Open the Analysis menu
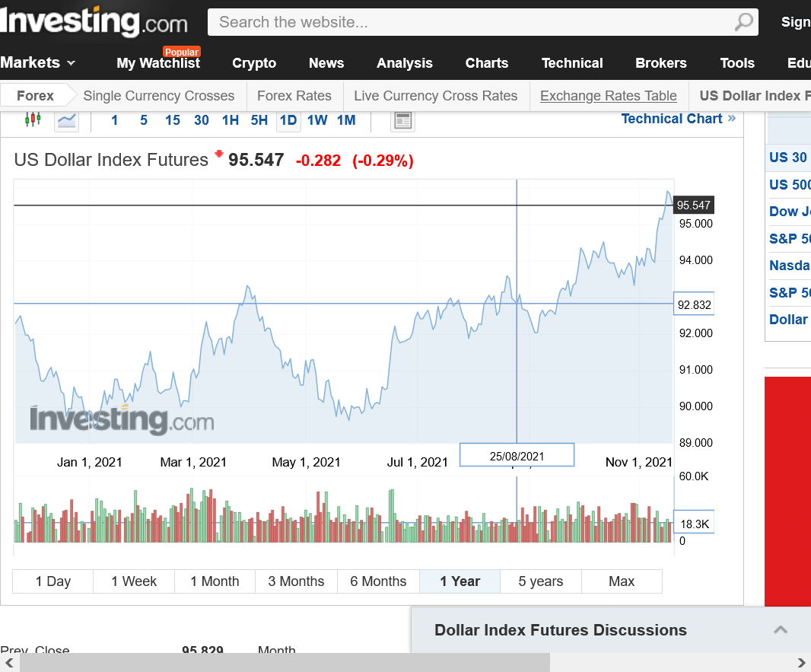The width and height of the screenshot is (811, 672). click(405, 63)
